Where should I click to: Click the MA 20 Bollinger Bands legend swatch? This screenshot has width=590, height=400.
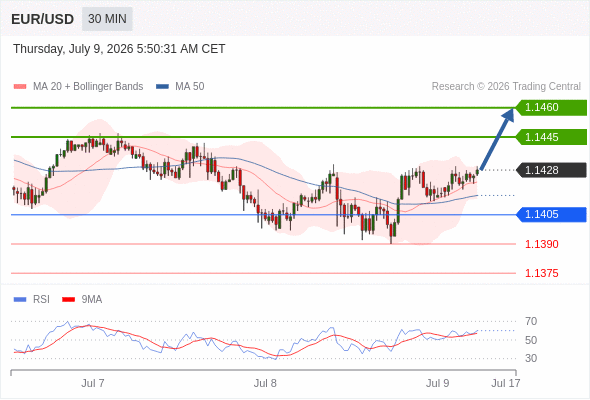tap(20, 87)
